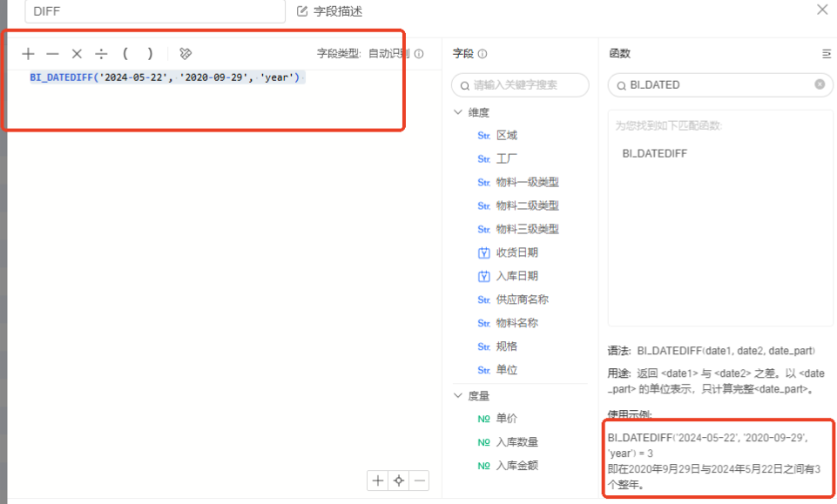Image resolution: width=837 pixels, height=504 pixels.
Task: Choose the 收货日期 date field
Action: (516, 252)
